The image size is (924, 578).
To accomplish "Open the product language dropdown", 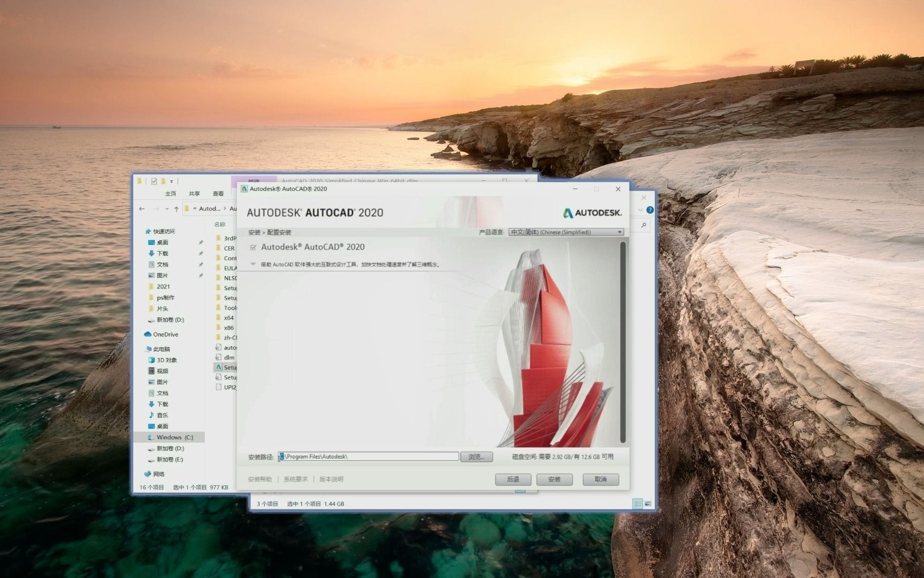I will 566,232.
